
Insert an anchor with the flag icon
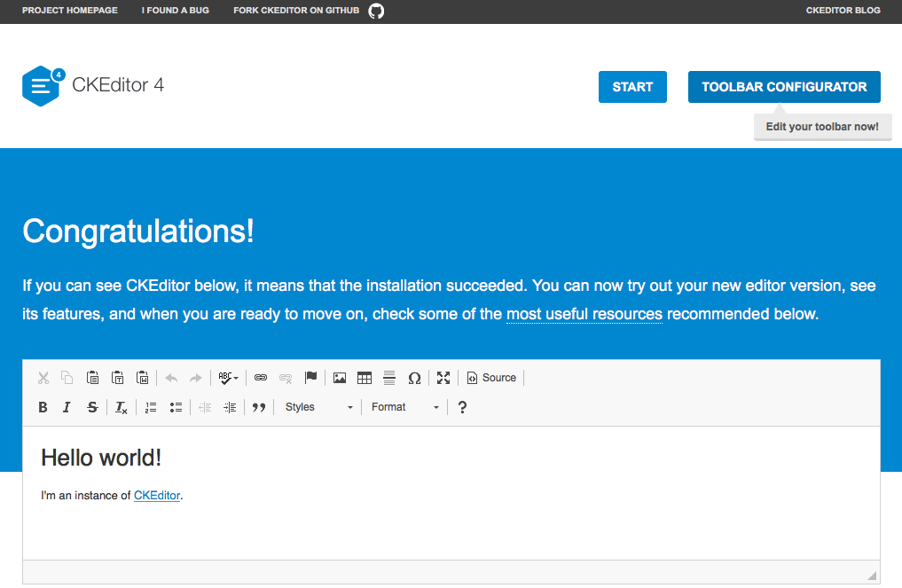tap(310, 378)
